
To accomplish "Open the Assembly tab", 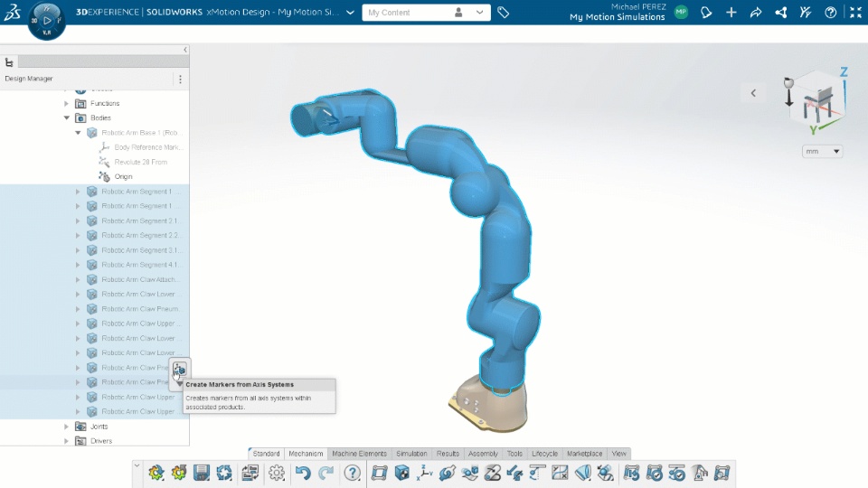I will coord(483,454).
